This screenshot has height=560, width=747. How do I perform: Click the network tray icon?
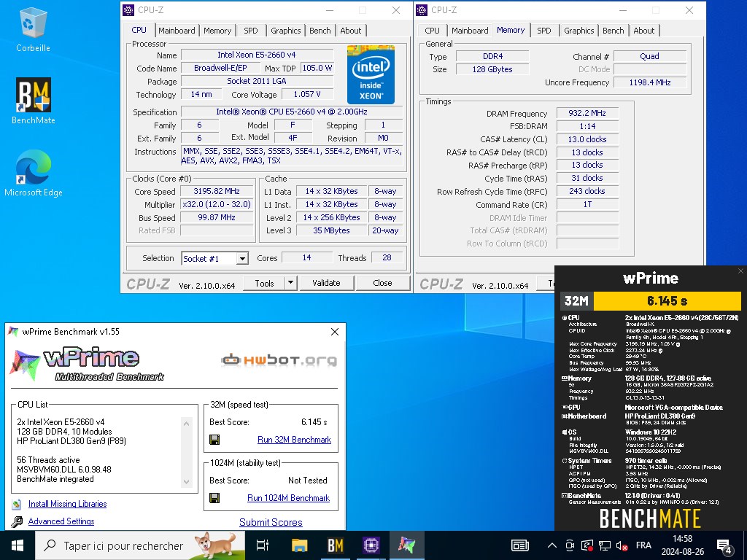tap(605, 545)
